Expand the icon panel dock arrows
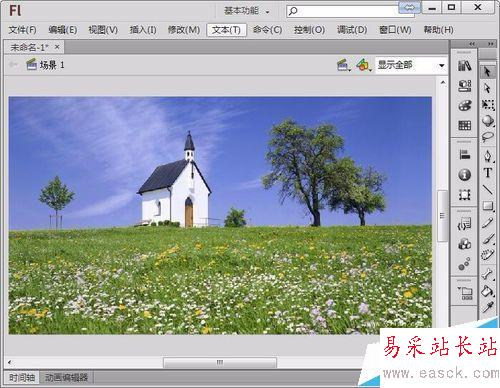 472,44
